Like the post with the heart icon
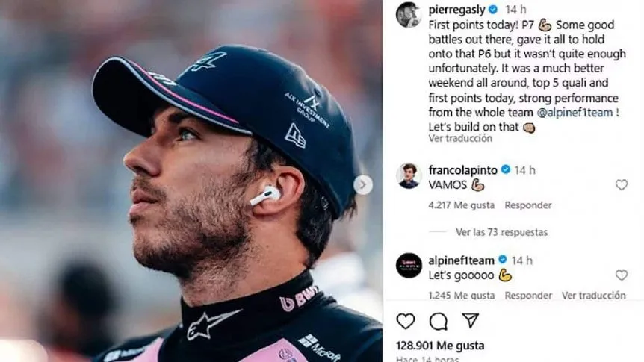644x362 pixels. 405,321
